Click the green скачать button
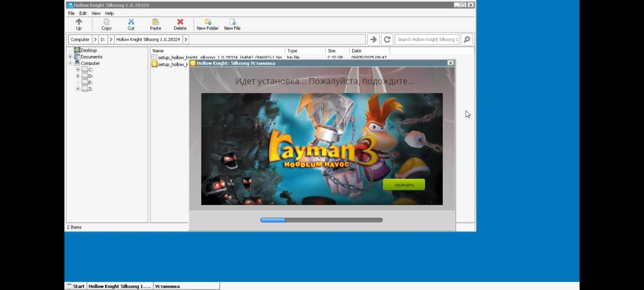Screen dimensions: 644x290 pyautogui.click(x=404, y=184)
